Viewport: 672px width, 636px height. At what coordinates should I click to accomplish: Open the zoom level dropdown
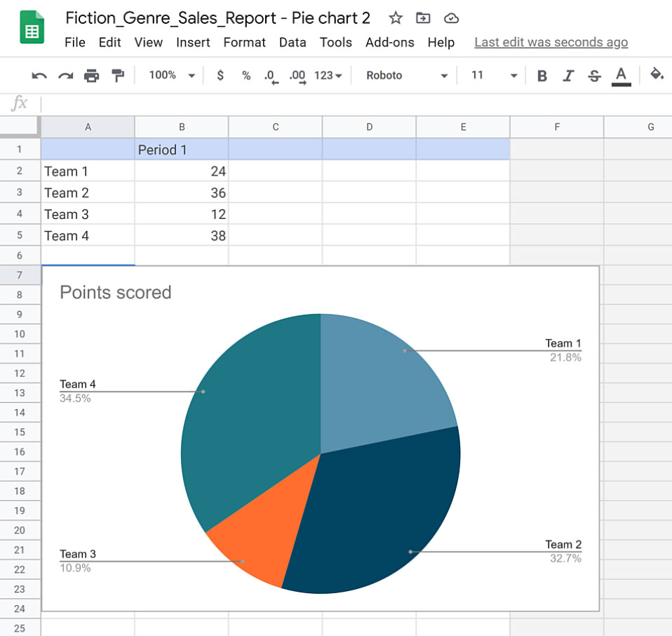[x=169, y=75]
